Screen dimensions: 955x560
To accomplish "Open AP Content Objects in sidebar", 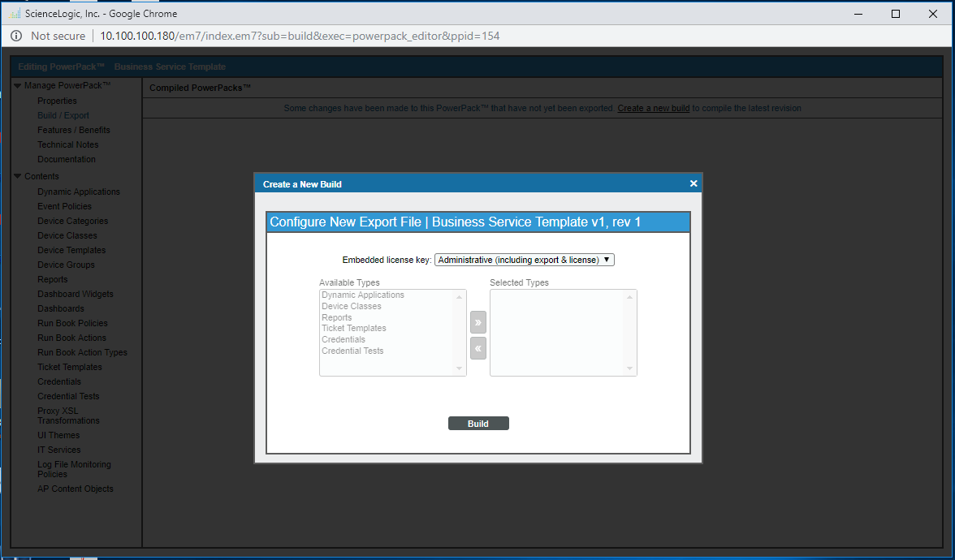I will 76,489.
